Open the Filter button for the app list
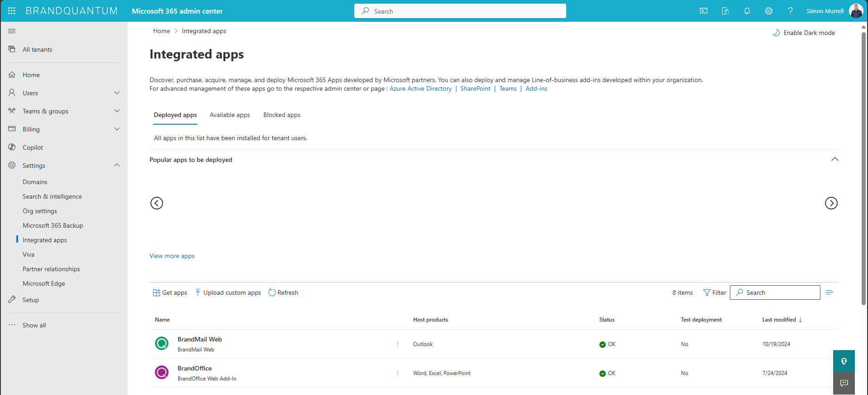The image size is (868, 395). click(714, 293)
